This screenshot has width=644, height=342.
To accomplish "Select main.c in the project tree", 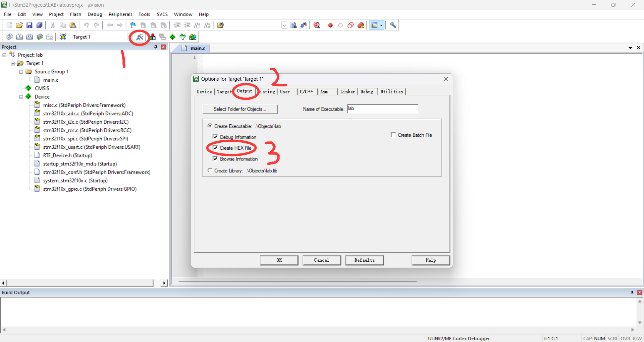I will pos(51,80).
